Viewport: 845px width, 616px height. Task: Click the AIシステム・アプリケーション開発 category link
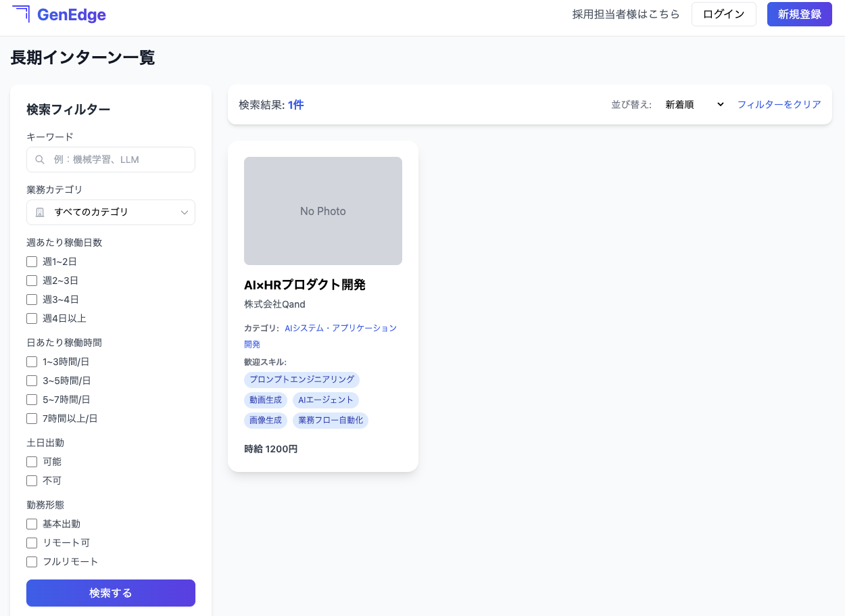click(x=340, y=328)
